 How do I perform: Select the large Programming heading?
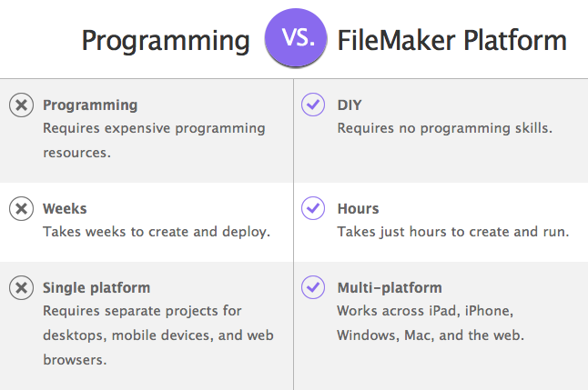[166, 41]
